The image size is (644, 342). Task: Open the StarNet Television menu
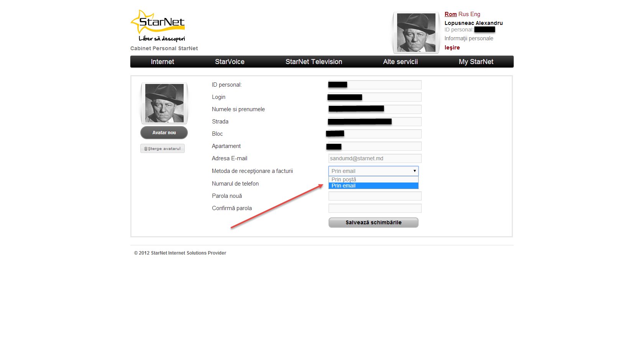pos(314,62)
